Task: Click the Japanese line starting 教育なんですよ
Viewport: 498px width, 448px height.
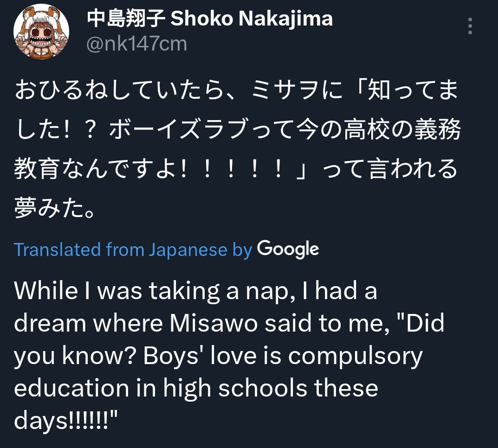Action: pyautogui.click(x=236, y=168)
